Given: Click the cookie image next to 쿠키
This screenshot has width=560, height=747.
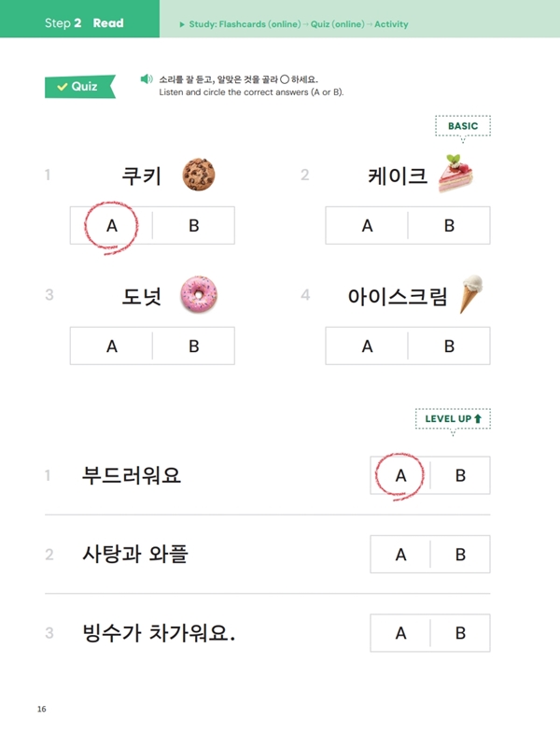Looking at the screenshot, I should (198, 173).
